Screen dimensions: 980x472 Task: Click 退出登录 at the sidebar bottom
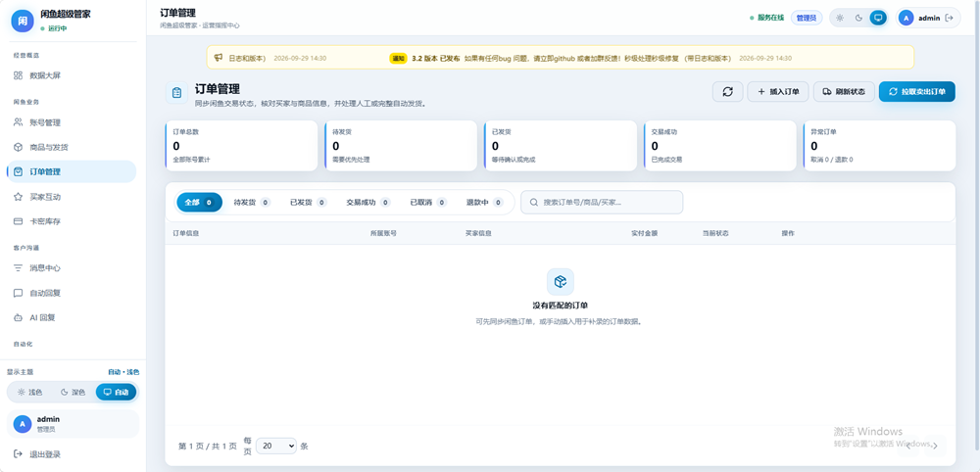point(73,454)
